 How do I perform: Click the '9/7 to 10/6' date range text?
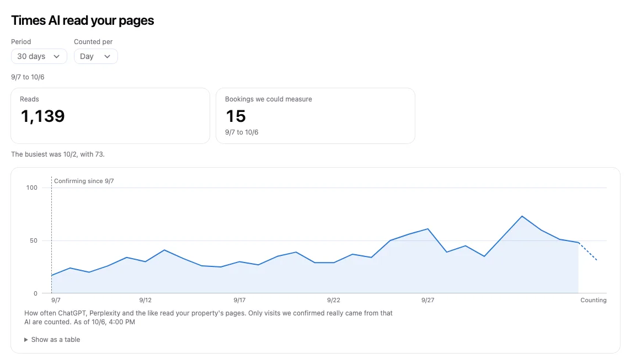click(x=28, y=77)
